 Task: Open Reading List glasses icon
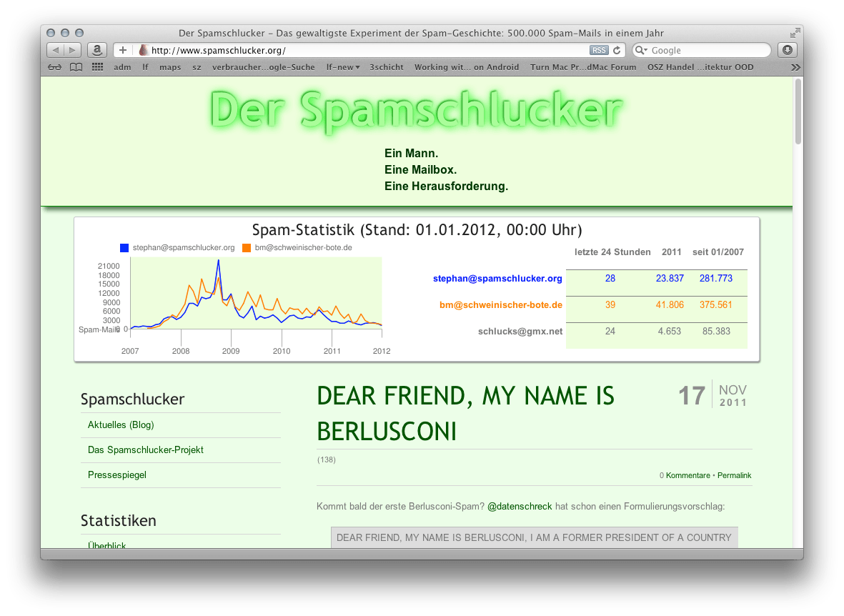55,67
